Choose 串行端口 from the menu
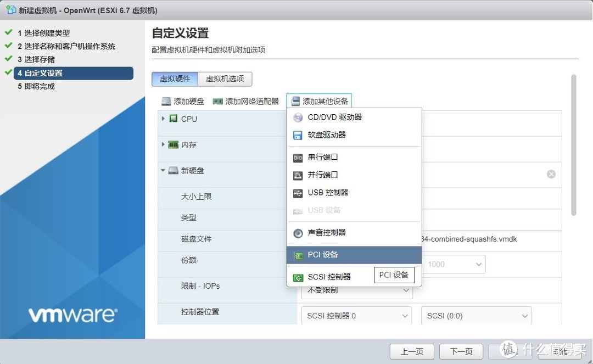The height and width of the screenshot is (364, 593). point(354,157)
